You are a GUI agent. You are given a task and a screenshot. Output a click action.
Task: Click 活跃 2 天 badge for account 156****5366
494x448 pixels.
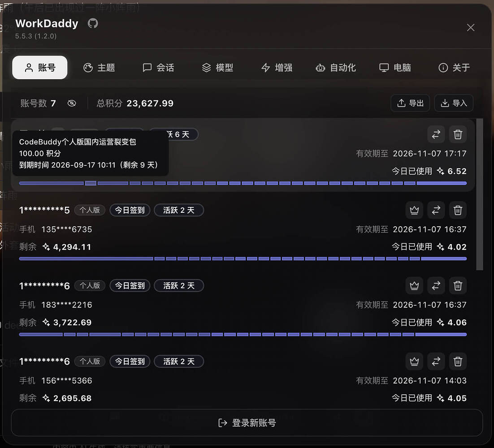point(178,361)
